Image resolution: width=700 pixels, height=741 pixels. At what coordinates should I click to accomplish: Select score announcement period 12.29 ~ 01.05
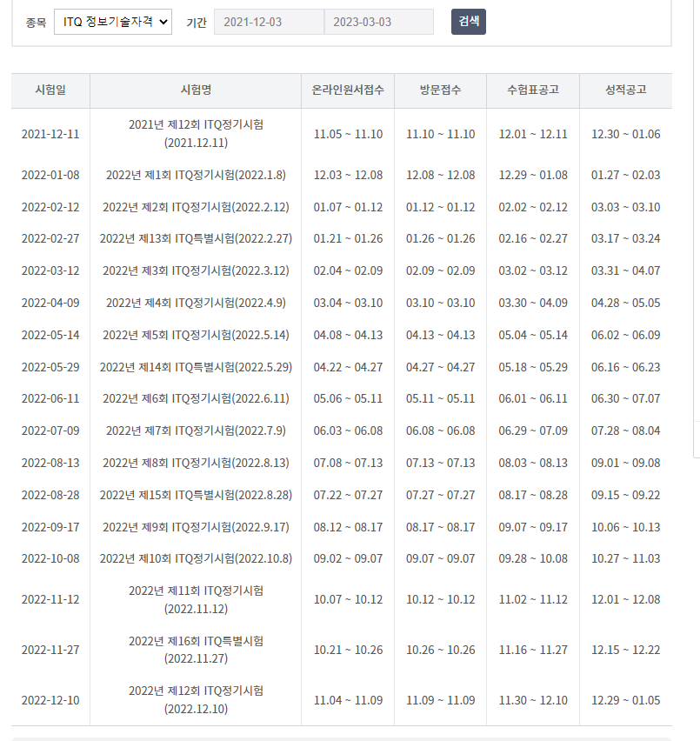click(x=626, y=700)
